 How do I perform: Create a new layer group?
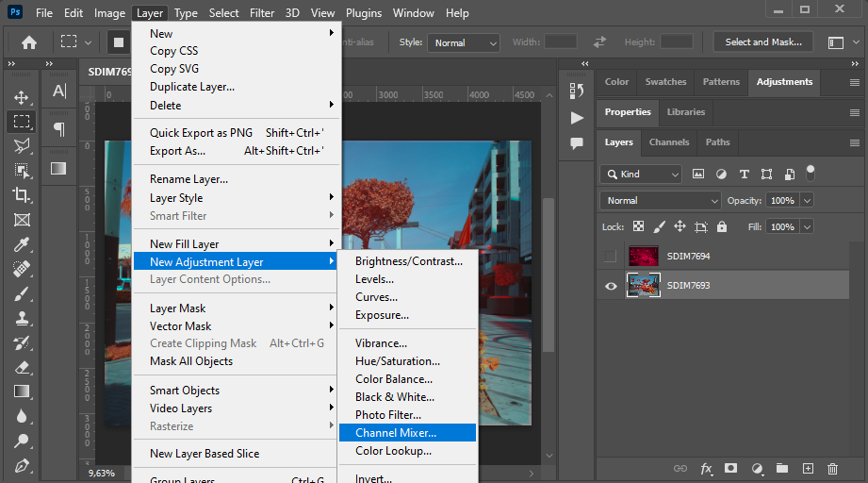point(781,468)
